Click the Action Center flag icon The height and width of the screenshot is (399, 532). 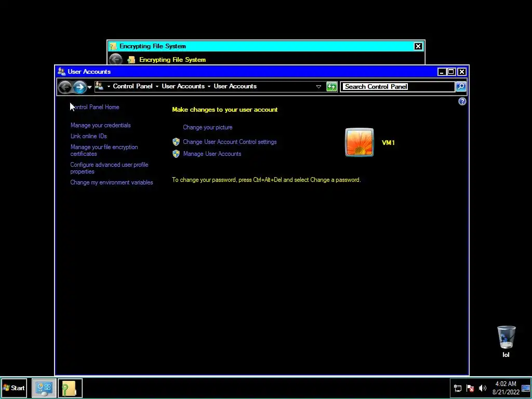pyautogui.click(x=470, y=388)
